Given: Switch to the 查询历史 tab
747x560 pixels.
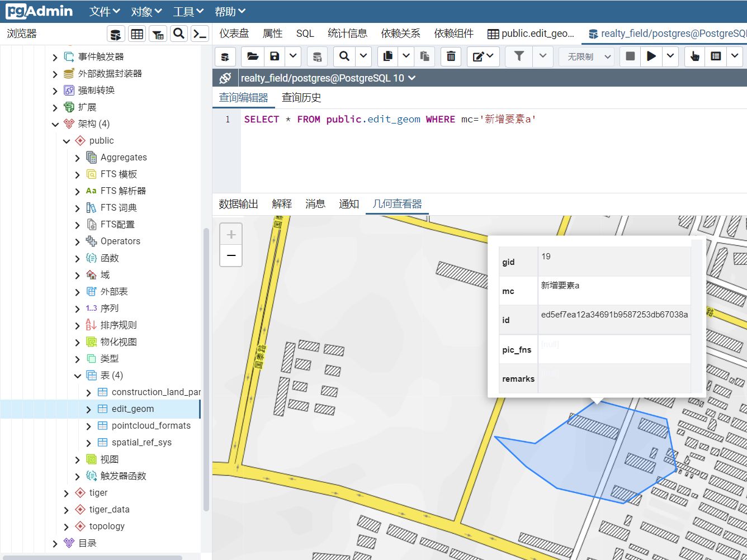Looking at the screenshot, I should (301, 98).
